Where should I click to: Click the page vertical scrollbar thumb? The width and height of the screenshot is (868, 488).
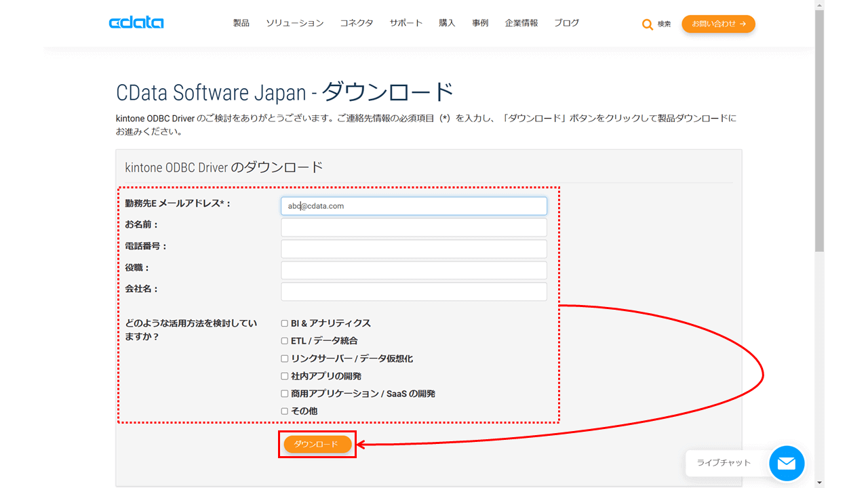(819, 130)
